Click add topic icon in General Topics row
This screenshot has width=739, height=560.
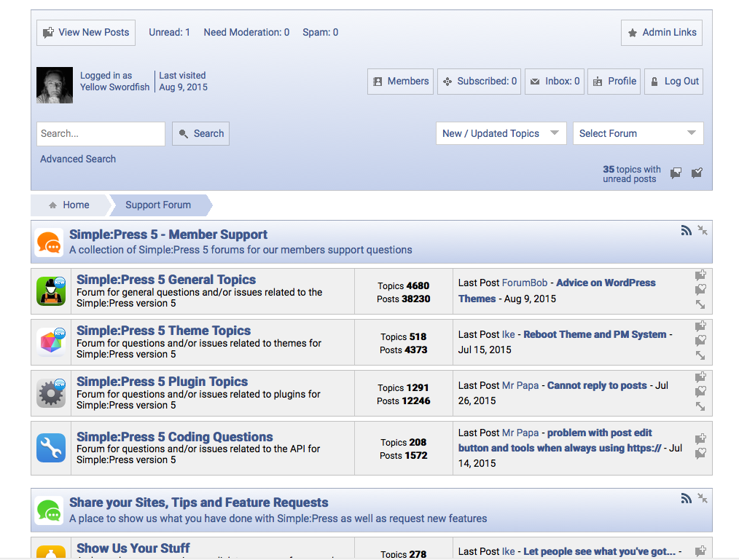(700, 275)
